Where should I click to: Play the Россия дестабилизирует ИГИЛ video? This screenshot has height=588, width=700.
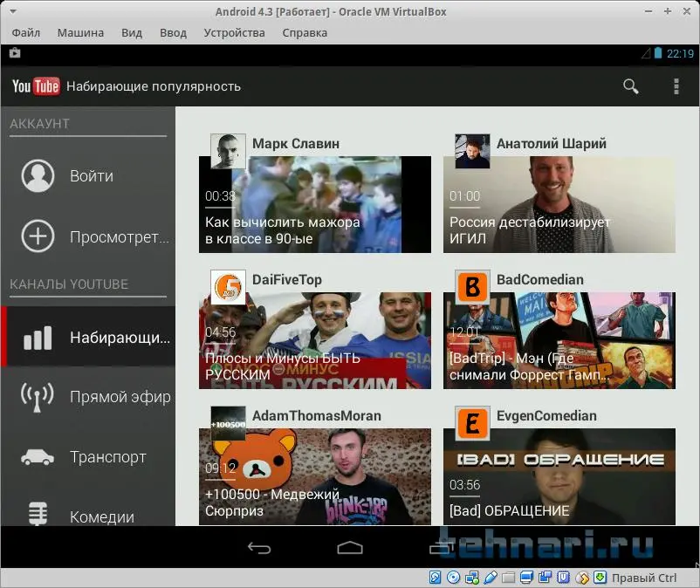[559, 205]
